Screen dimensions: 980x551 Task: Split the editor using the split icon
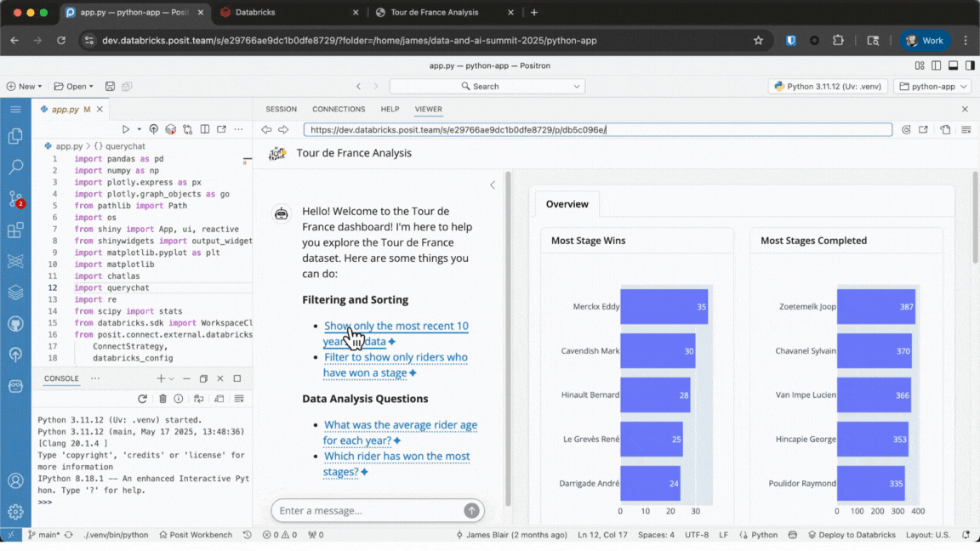pyautogui.click(x=204, y=128)
